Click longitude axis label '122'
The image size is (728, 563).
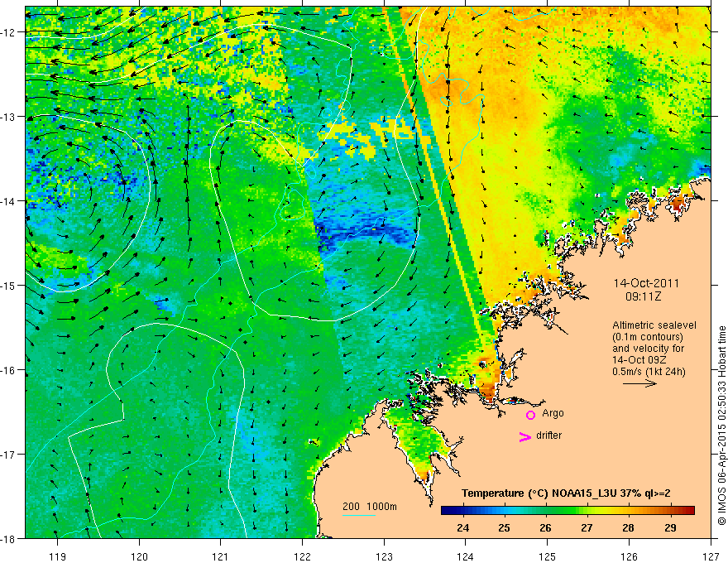point(302,556)
